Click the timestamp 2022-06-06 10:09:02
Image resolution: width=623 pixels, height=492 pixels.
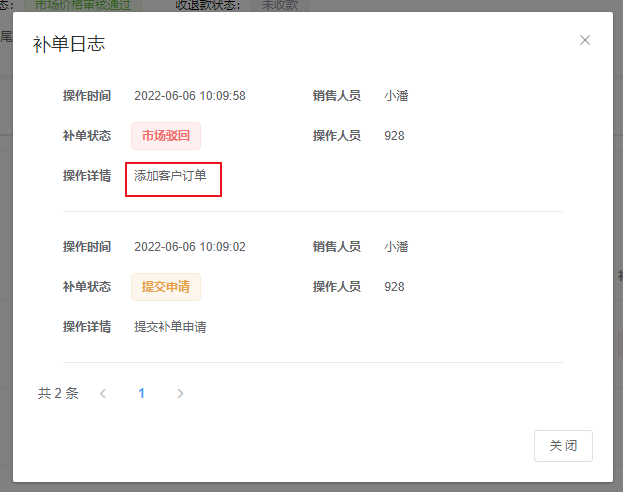(190, 247)
